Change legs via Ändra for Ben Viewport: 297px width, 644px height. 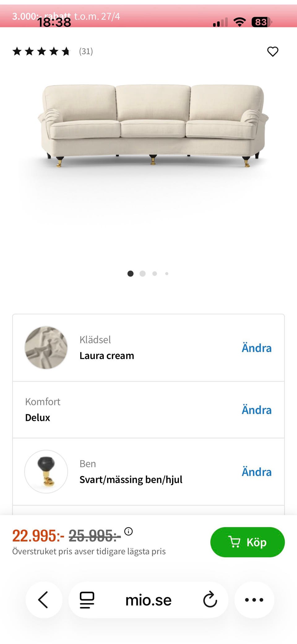[x=256, y=472]
